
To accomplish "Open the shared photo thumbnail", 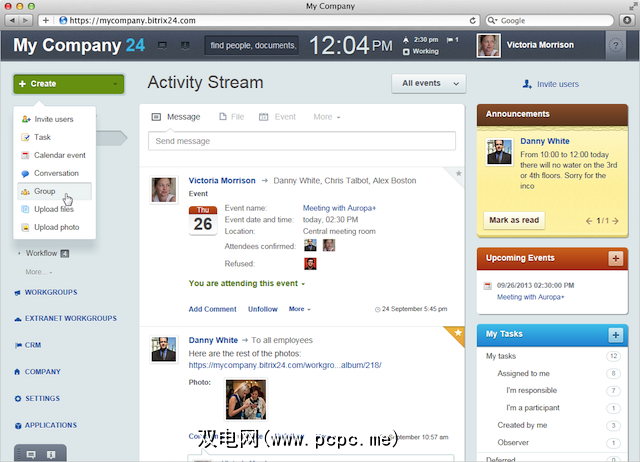I will [x=246, y=399].
